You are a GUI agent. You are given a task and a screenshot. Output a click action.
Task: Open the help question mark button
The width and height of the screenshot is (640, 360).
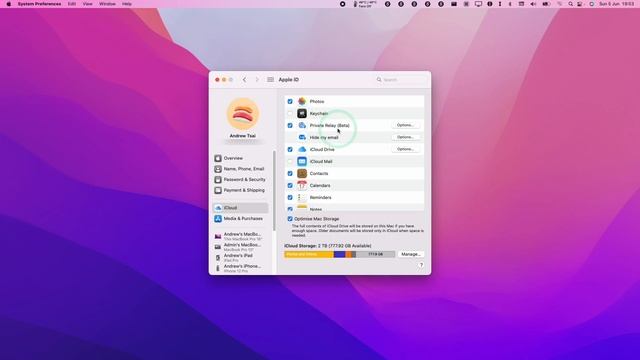[421, 265]
